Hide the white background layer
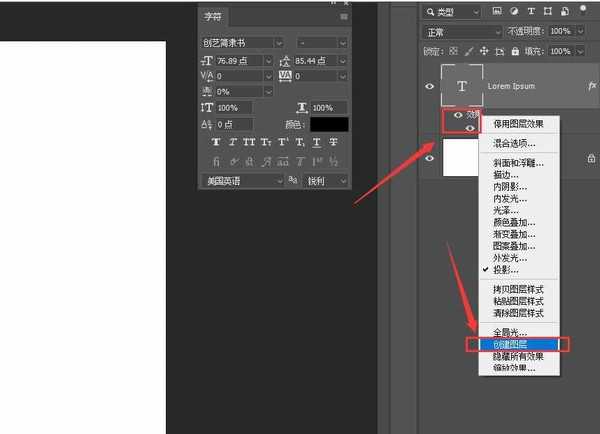 click(430, 158)
